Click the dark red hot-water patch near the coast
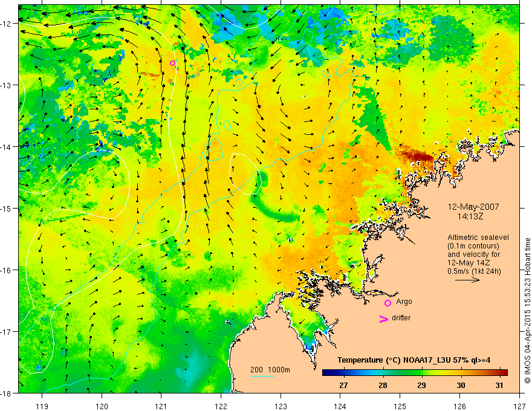The width and height of the screenshot is (532, 411). [x=417, y=156]
